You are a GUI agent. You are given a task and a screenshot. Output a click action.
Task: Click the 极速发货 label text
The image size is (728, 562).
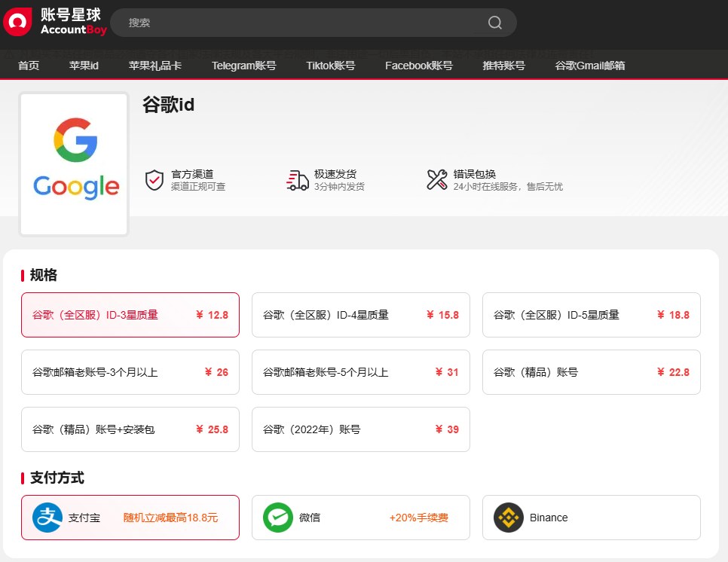click(335, 174)
